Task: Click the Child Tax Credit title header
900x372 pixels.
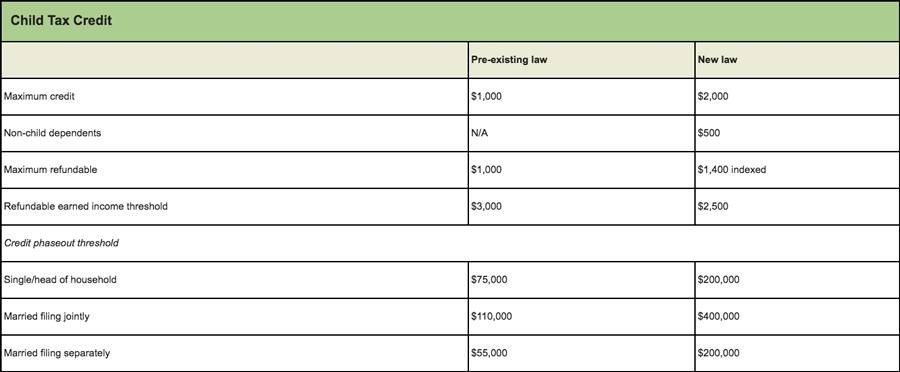Action: pyautogui.click(x=61, y=21)
